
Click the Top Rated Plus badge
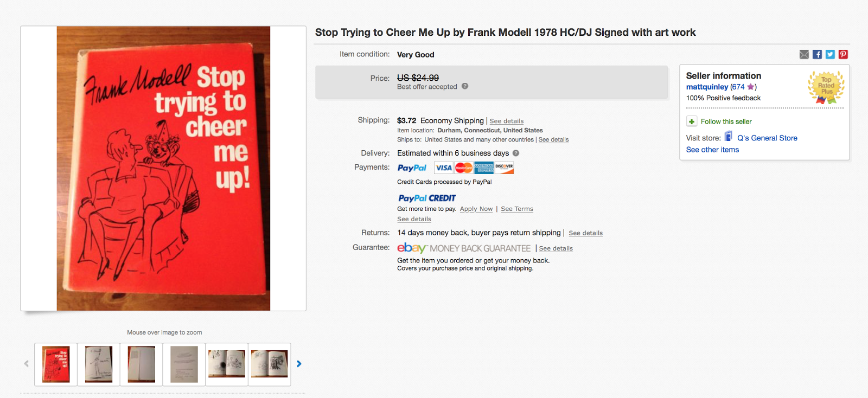click(x=826, y=87)
